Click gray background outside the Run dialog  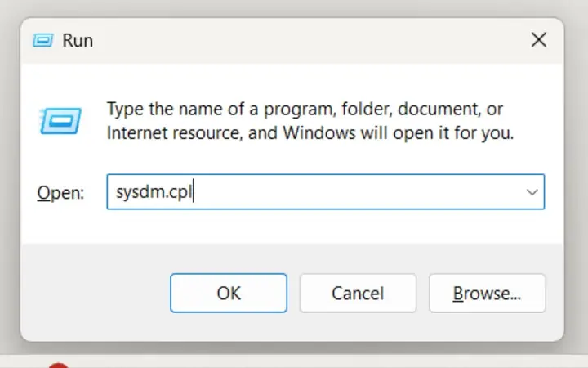click(x=10, y=188)
